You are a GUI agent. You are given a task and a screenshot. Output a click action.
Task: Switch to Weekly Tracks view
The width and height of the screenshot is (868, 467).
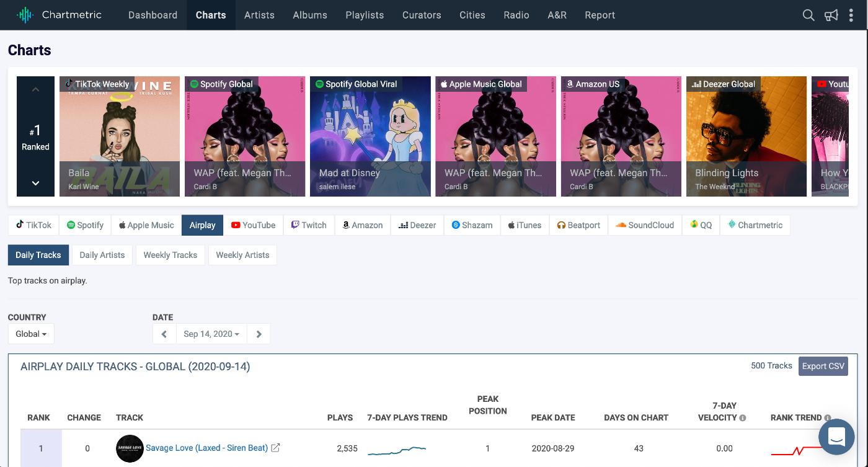pyautogui.click(x=170, y=255)
